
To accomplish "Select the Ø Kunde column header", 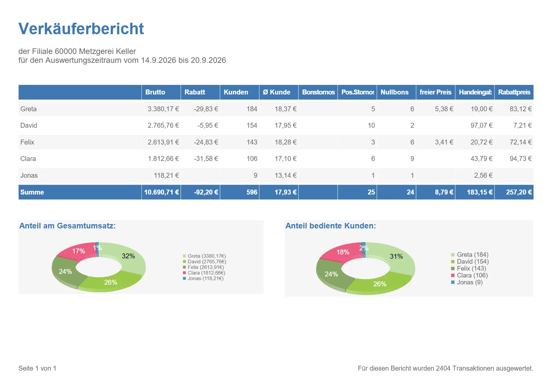I will pos(279,92).
